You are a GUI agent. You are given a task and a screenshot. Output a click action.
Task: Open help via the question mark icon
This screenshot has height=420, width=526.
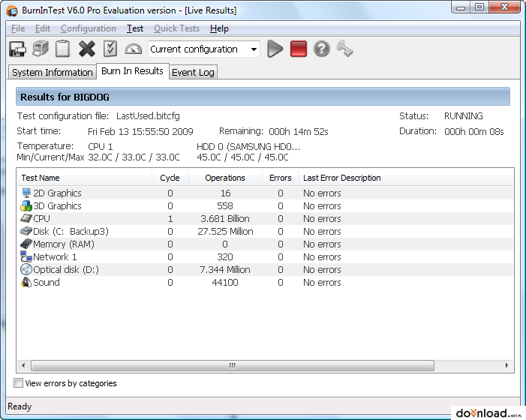(x=322, y=49)
